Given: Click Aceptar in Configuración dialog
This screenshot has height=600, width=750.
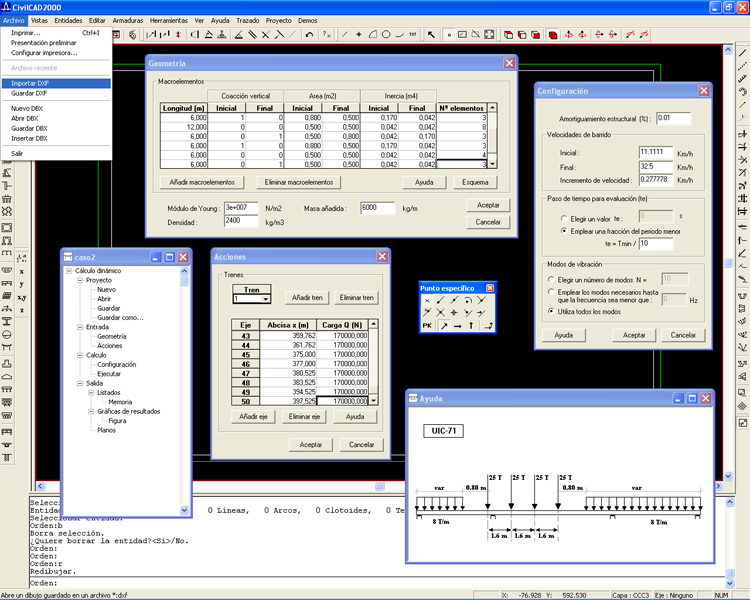Looking at the screenshot, I should pyautogui.click(x=634, y=335).
